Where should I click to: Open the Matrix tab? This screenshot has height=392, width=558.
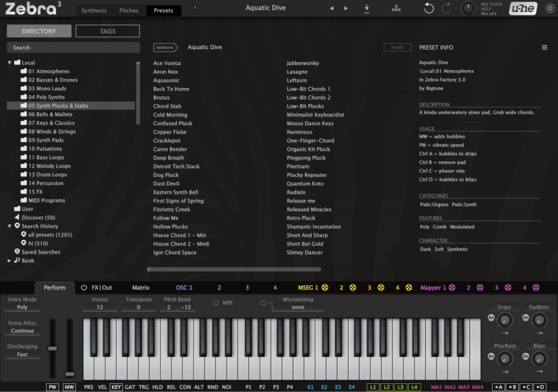point(141,287)
